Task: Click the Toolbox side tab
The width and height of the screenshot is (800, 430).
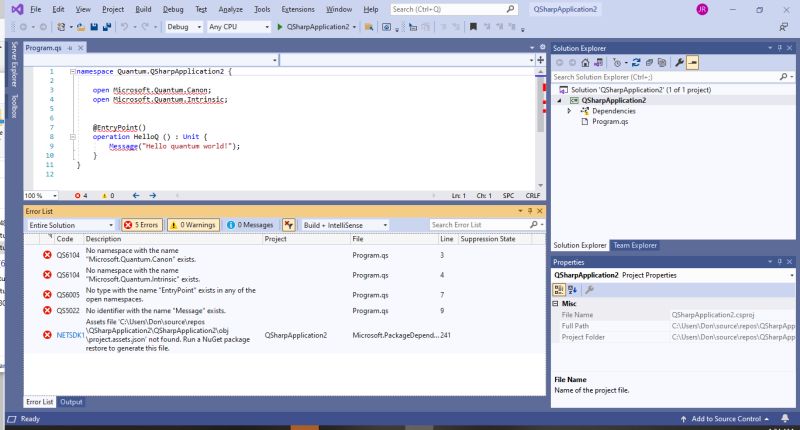Action: pyautogui.click(x=14, y=106)
